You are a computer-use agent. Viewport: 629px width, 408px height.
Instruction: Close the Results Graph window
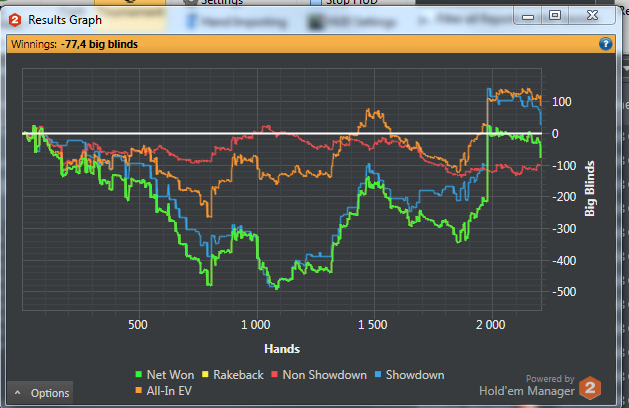pyautogui.click(x=592, y=16)
